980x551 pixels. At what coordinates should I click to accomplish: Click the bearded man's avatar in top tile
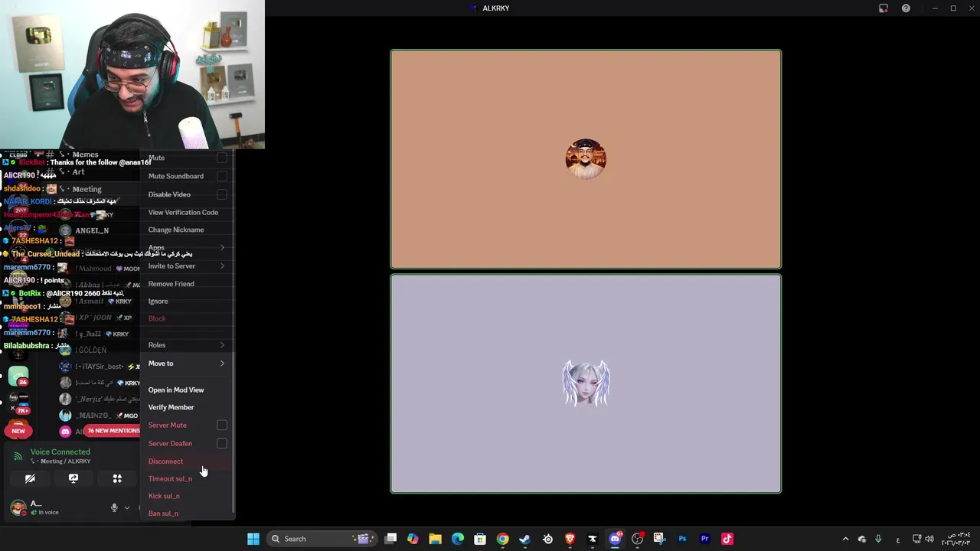[x=586, y=159]
